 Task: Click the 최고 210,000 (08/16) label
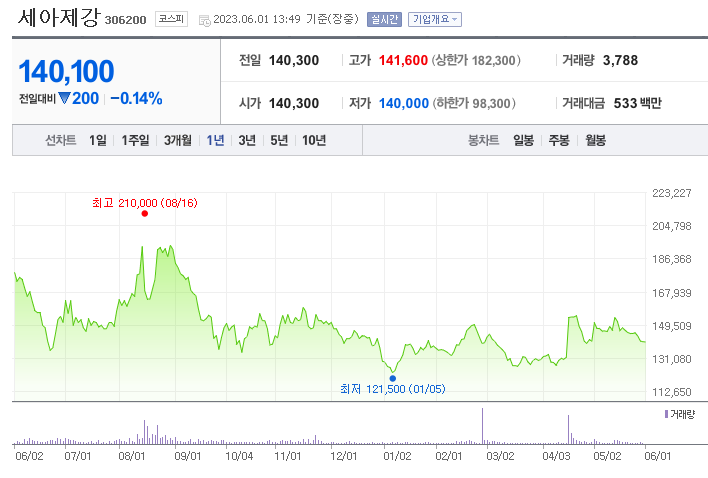click(145, 203)
